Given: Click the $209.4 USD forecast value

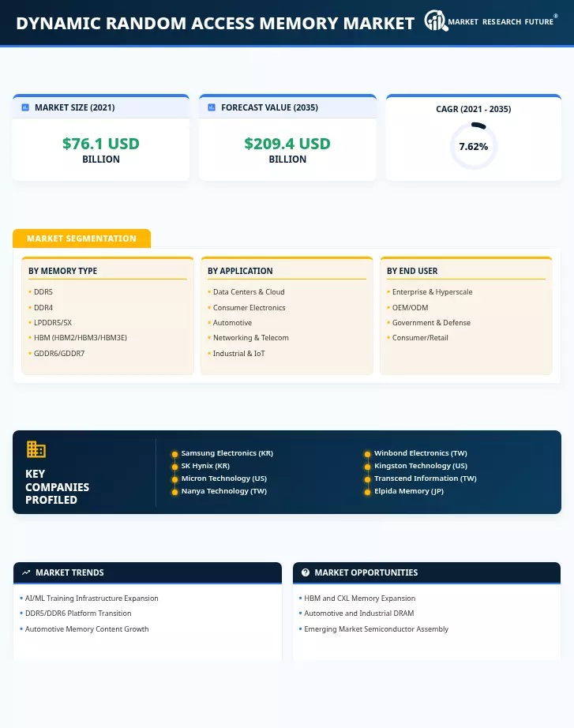Looking at the screenshot, I should (x=287, y=144).
